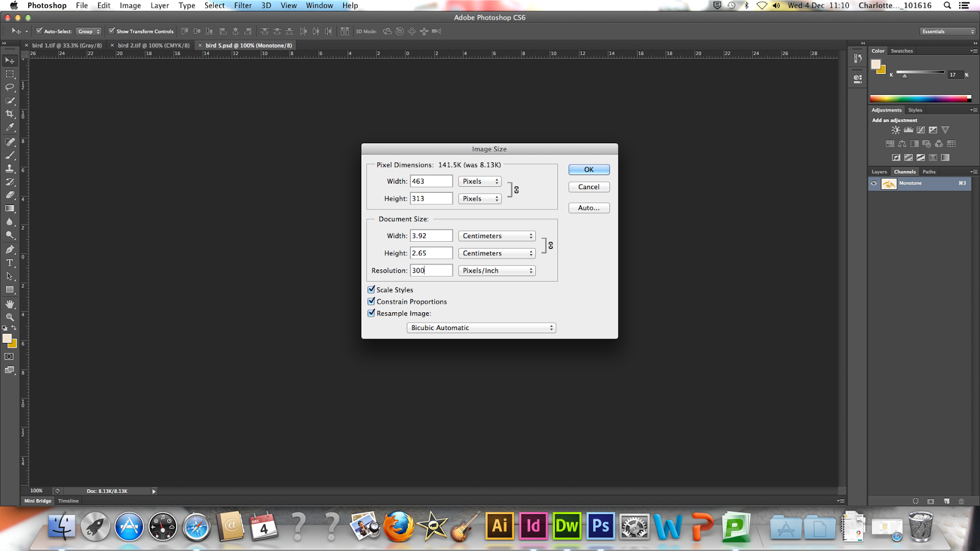The width and height of the screenshot is (980, 551).
Task: Select the Quick Selection tool
Action: (10, 101)
